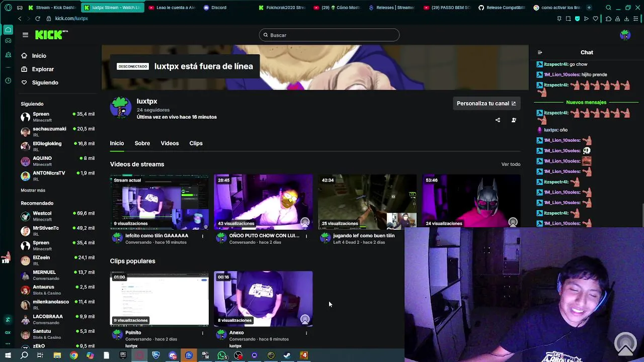Open followed channel ANTONIcraTV
The image size is (644, 362).
(x=57, y=175)
